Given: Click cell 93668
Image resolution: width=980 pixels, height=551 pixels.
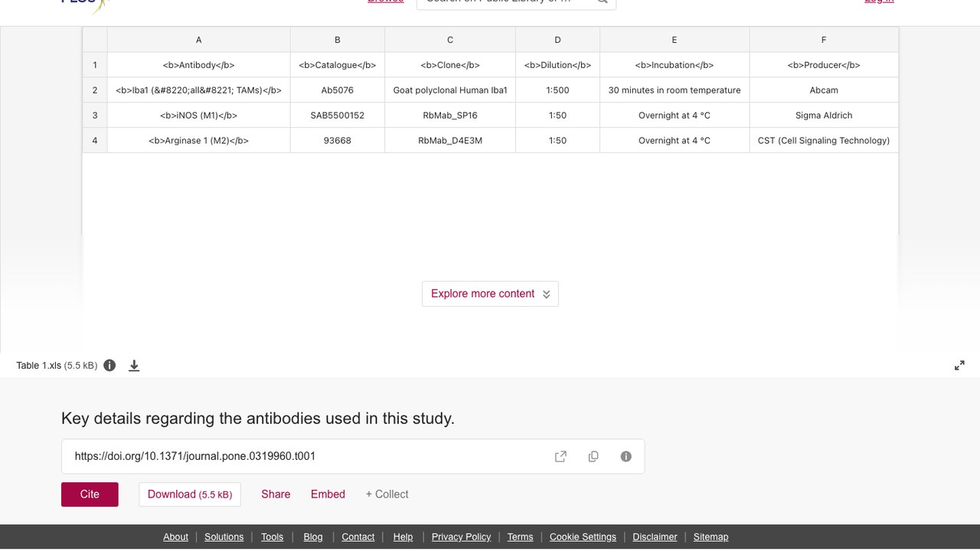Looking at the screenshot, I should point(337,141).
